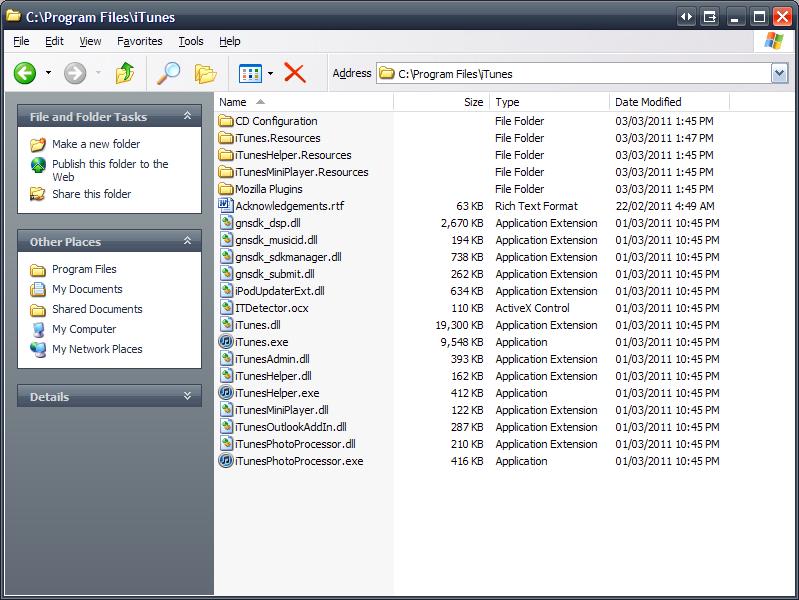The width and height of the screenshot is (799, 600).
Task: Open the Views dropdown arrow
Action: [271, 73]
